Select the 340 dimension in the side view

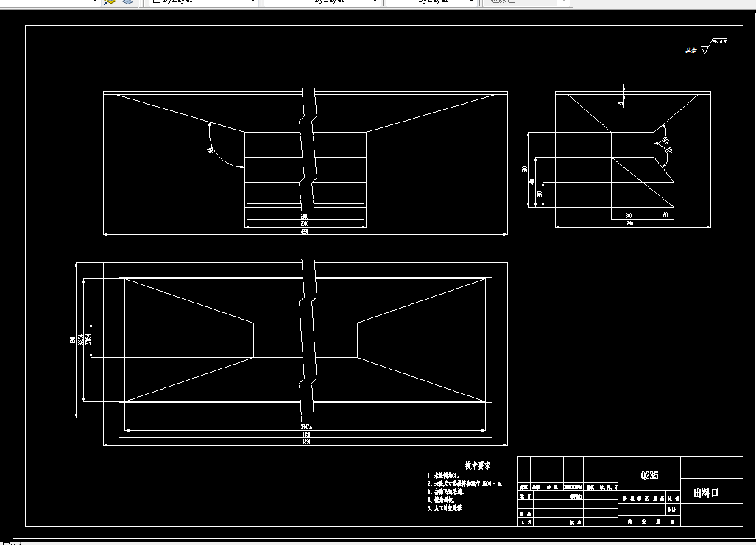click(x=628, y=215)
